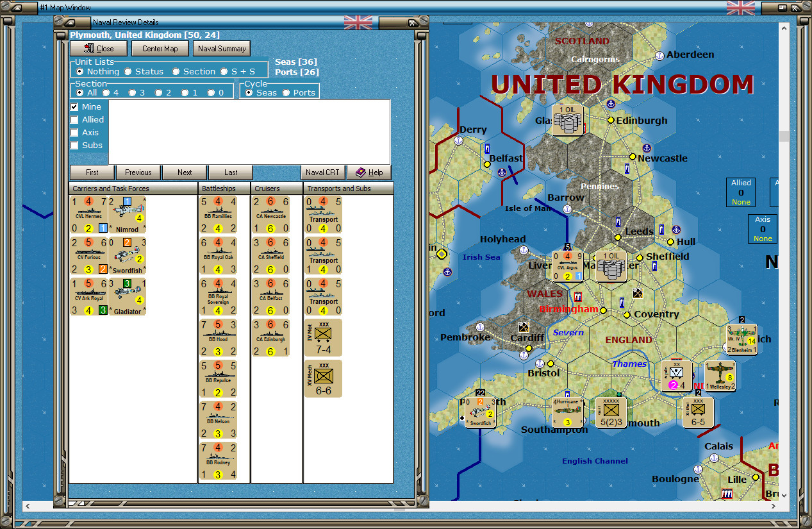Screen dimensions: 812x529
Task: Click the oil resource counter near Glasgow
Action: pos(567,119)
